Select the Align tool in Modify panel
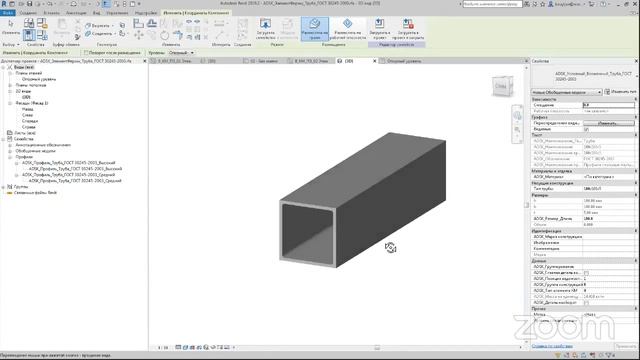 point(138,24)
